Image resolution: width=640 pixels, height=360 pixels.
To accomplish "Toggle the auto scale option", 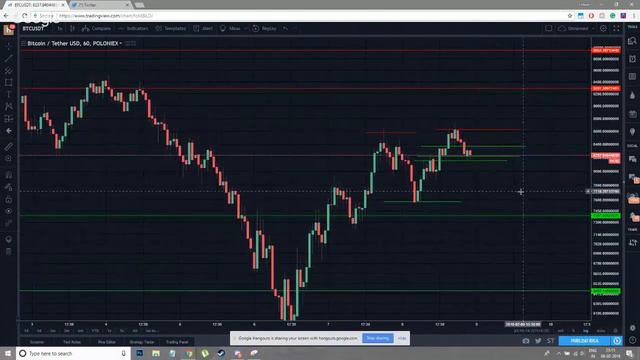I will (601, 331).
